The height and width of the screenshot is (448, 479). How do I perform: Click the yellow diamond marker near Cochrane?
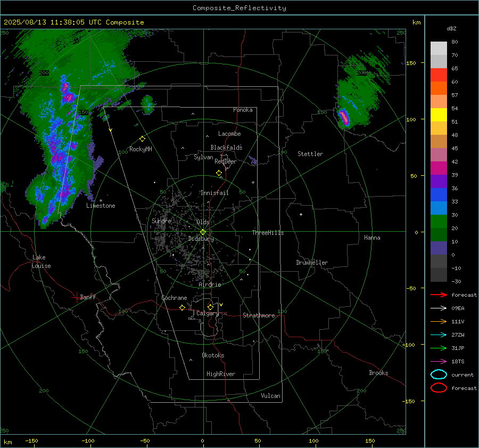pos(182,308)
